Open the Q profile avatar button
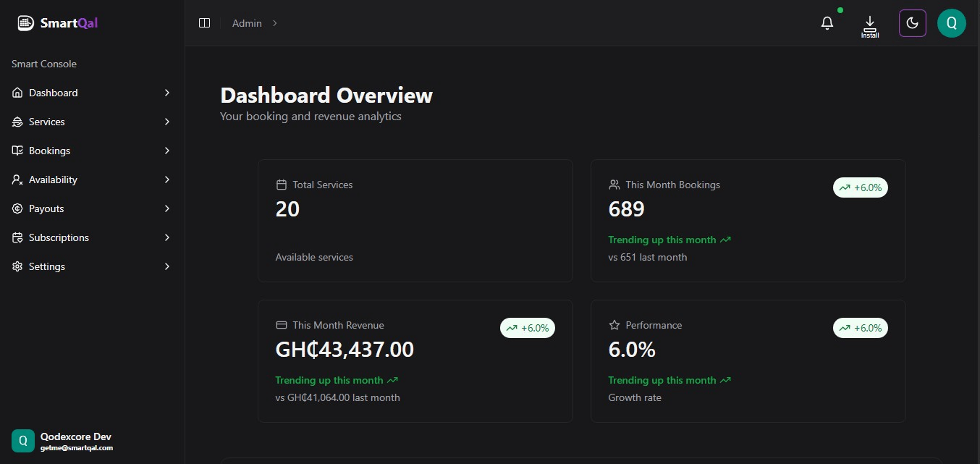This screenshot has width=980, height=464. point(952,22)
